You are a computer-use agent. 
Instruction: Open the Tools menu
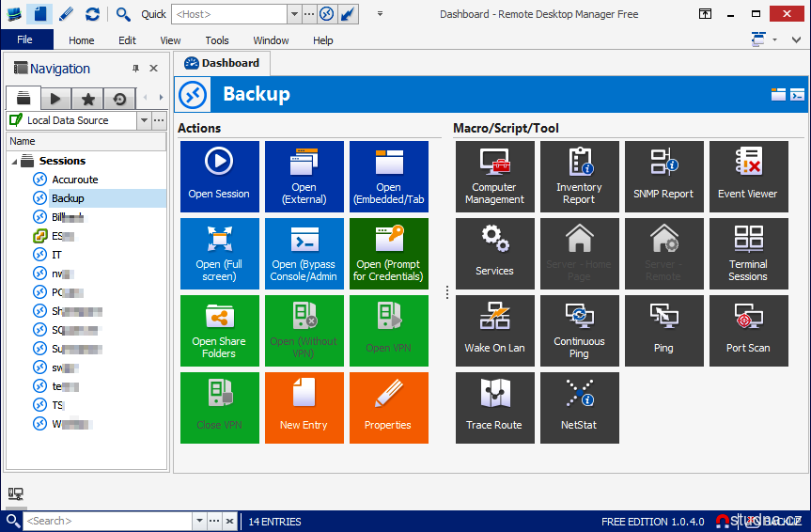click(x=217, y=40)
